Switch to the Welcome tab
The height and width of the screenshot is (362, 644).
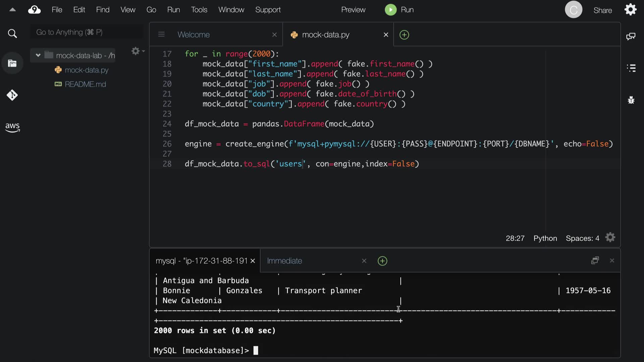[x=194, y=35]
